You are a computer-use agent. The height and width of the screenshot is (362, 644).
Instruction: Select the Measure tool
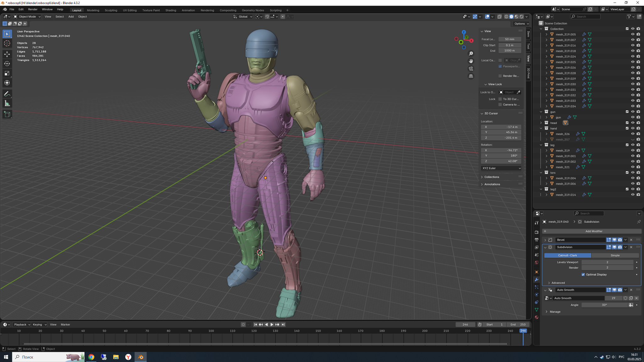point(7,104)
